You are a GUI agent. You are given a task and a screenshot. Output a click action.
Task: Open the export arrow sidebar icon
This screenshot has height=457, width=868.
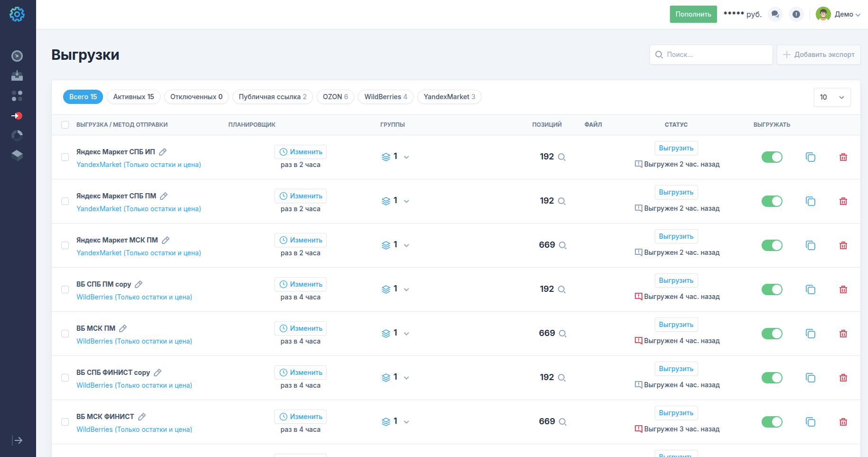click(x=17, y=116)
